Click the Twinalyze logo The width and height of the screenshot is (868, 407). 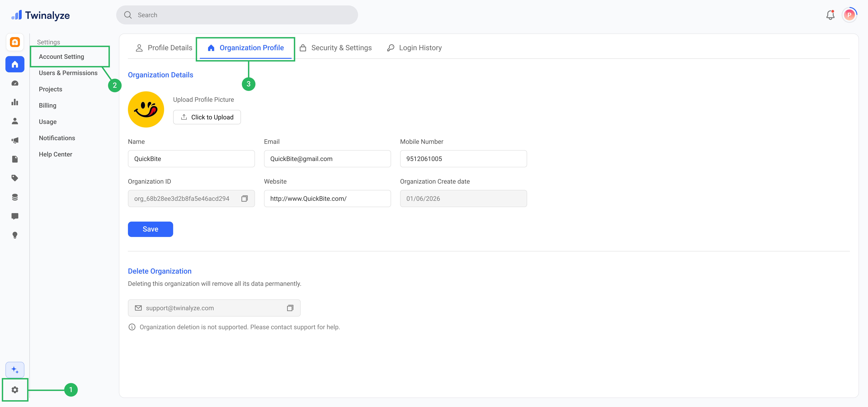(x=40, y=15)
